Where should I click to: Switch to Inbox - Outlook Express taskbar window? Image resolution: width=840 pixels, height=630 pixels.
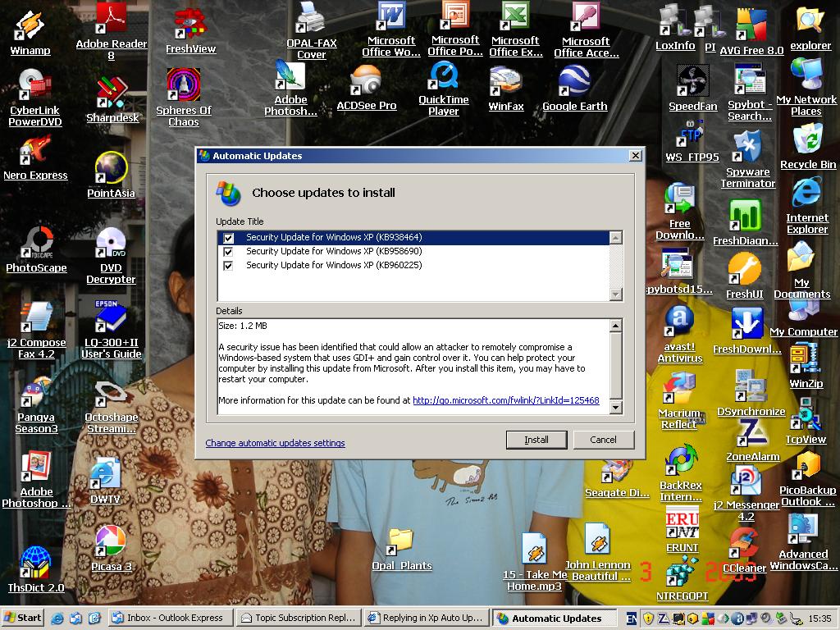(171, 619)
